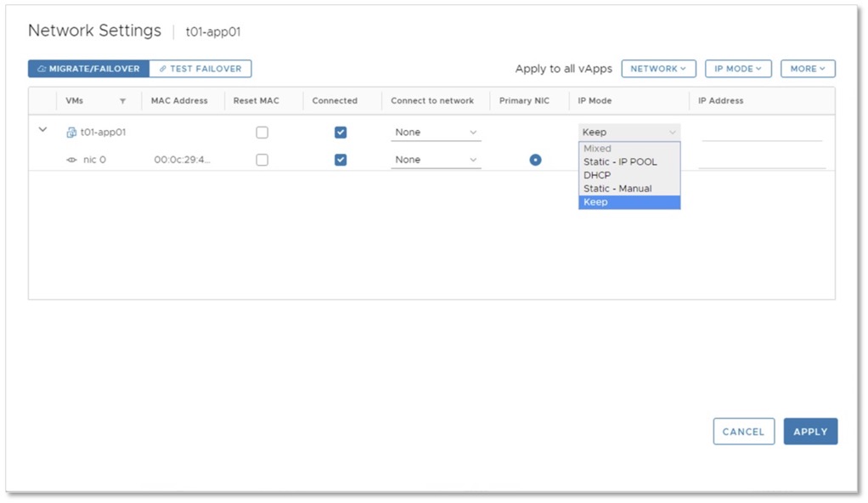Click the nic 0 network adapter icon
Viewport: 868px width, 503px height.
pyautogui.click(x=71, y=160)
